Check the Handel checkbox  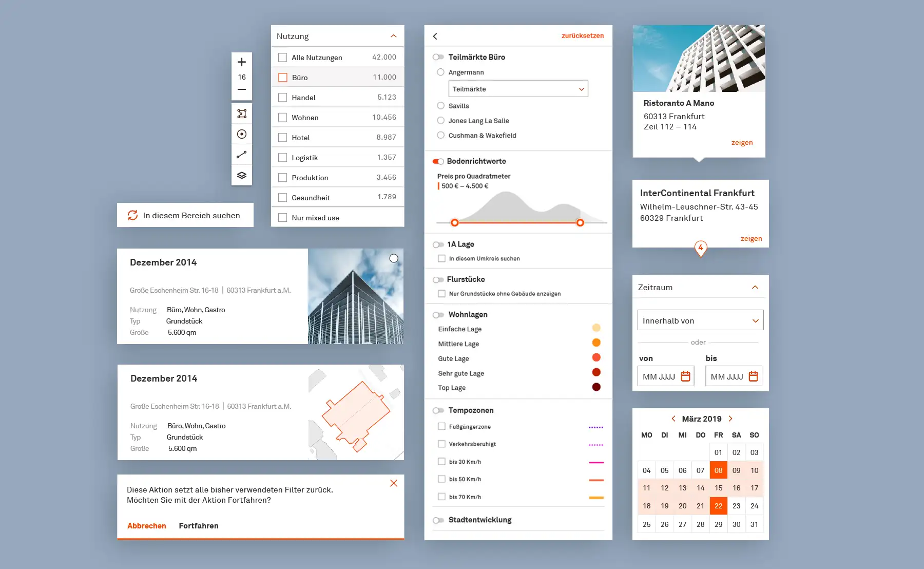click(282, 98)
